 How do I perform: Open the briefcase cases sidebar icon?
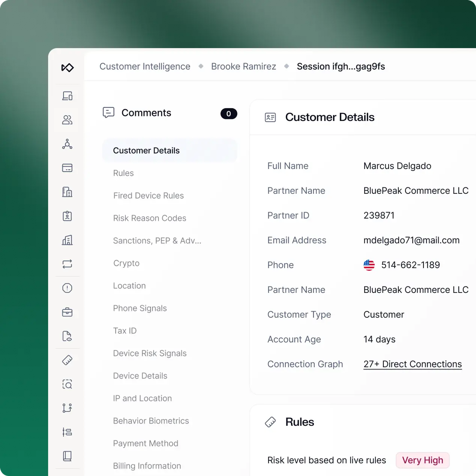pos(67,312)
